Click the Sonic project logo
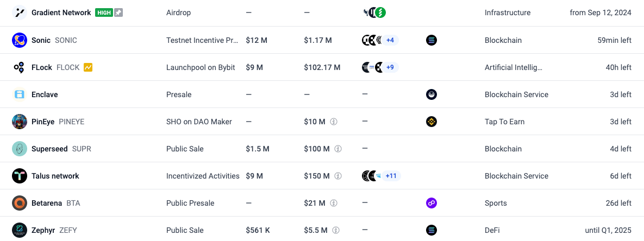The image size is (644, 241). [x=20, y=40]
